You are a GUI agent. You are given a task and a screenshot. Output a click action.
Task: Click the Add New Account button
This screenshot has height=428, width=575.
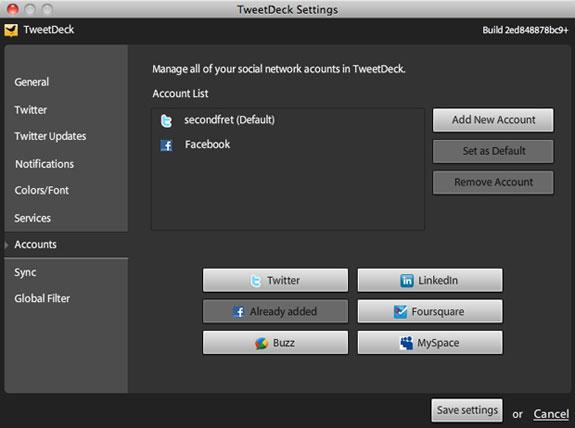click(x=493, y=120)
